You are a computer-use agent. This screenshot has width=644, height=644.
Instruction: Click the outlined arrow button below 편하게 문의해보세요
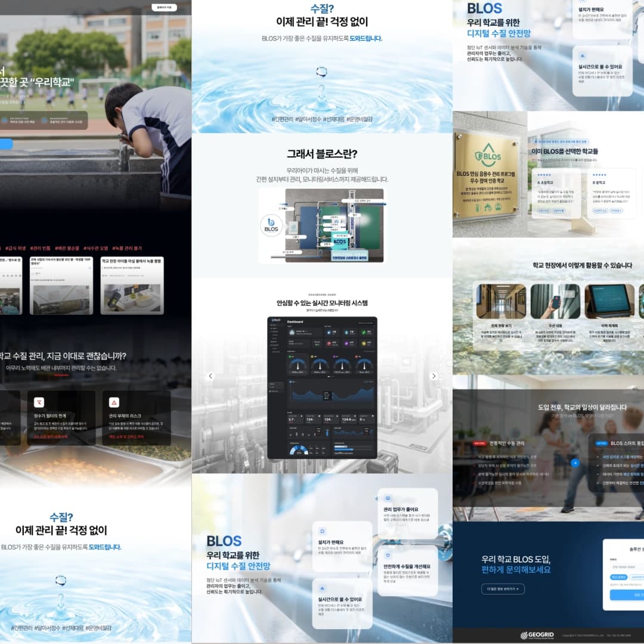pyautogui.click(x=503, y=589)
